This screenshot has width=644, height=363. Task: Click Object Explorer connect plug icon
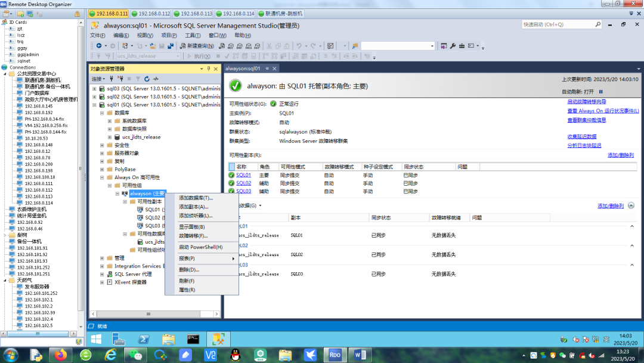click(x=112, y=79)
